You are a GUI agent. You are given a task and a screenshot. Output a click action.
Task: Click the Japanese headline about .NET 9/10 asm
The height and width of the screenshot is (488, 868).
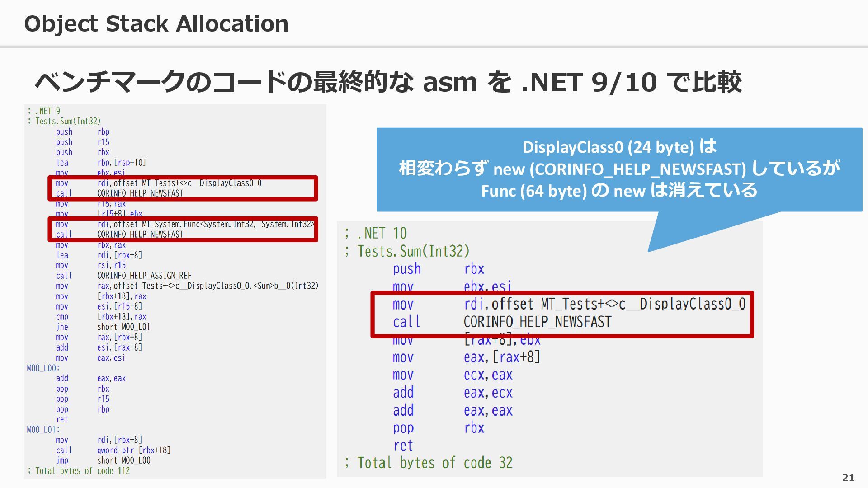(388, 82)
